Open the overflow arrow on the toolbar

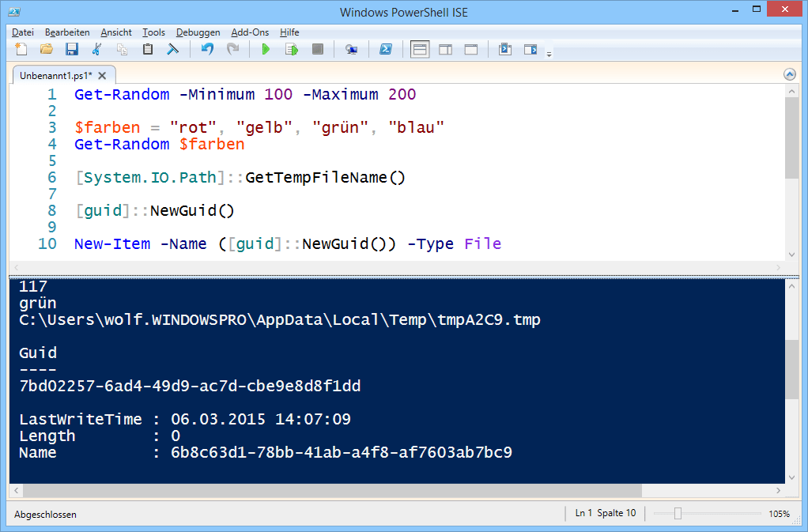tap(549, 53)
